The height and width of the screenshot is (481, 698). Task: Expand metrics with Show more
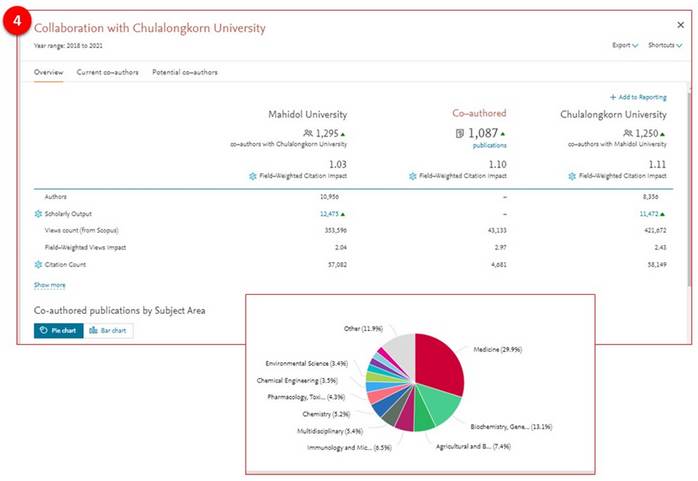pyautogui.click(x=50, y=285)
